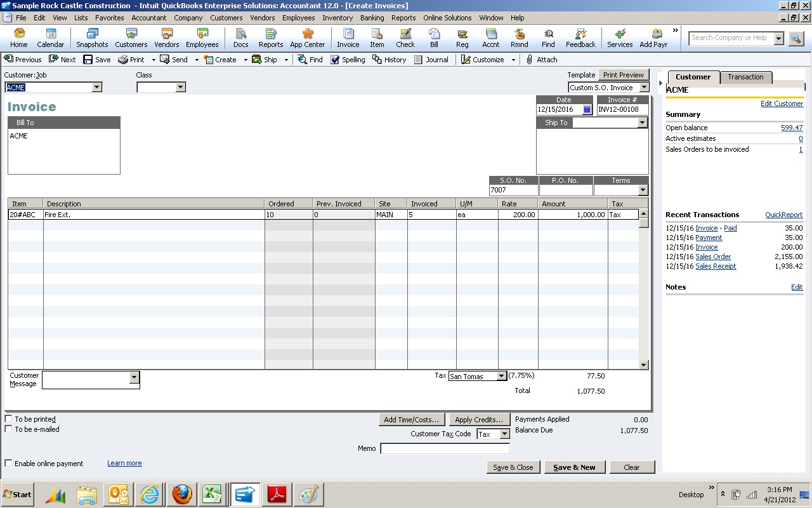
Task: Open the Employees center icon
Action: pyautogui.click(x=202, y=38)
